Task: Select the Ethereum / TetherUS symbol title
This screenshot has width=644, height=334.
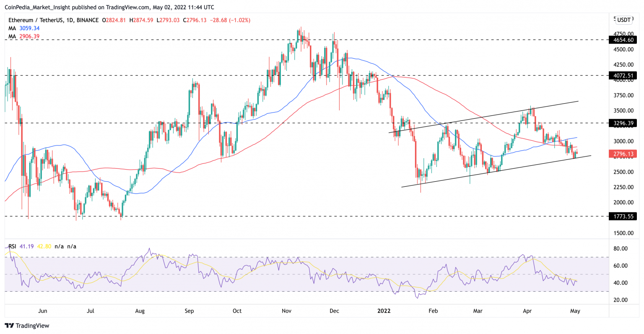Action: coord(53,20)
